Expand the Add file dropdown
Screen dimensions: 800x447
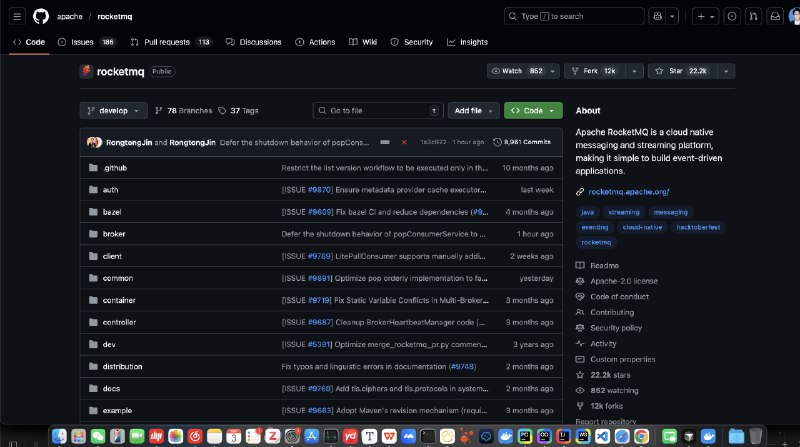pyautogui.click(x=471, y=111)
